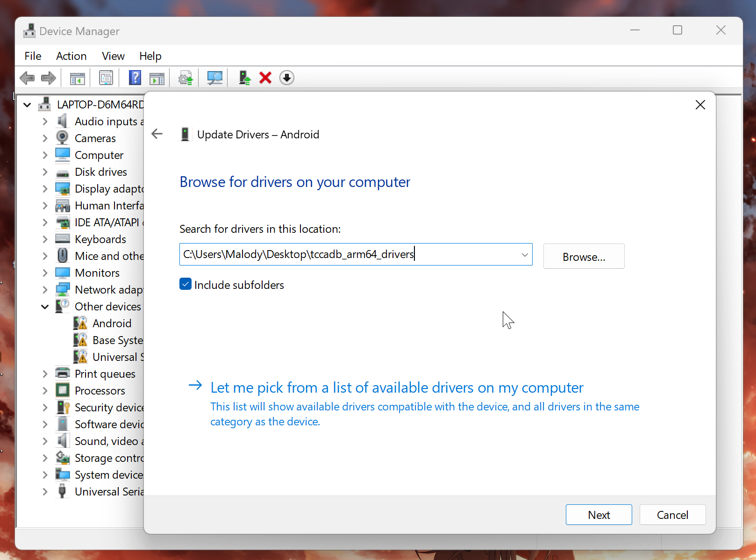756x560 pixels.
Task: Click the Browse... button
Action: click(x=584, y=257)
